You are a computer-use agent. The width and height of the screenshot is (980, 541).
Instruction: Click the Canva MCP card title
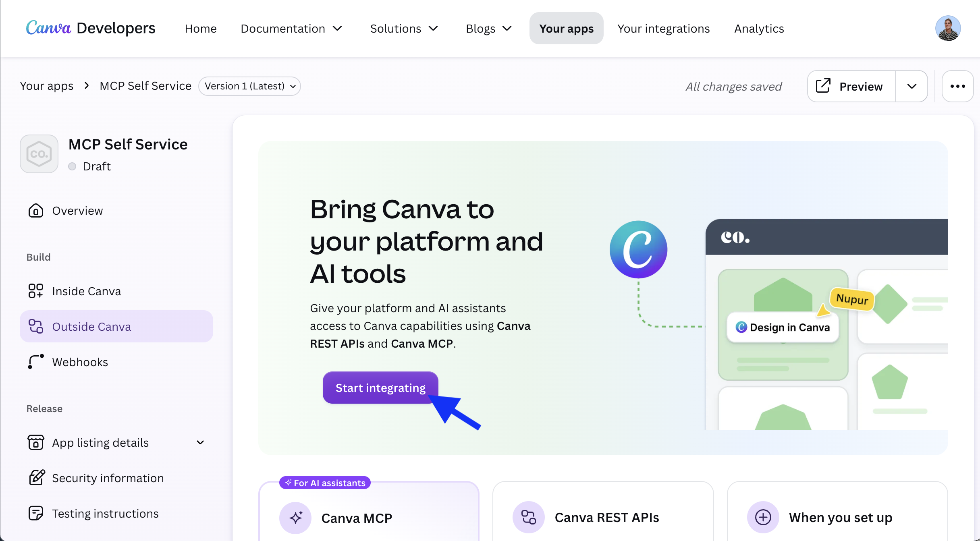point(357,518)
